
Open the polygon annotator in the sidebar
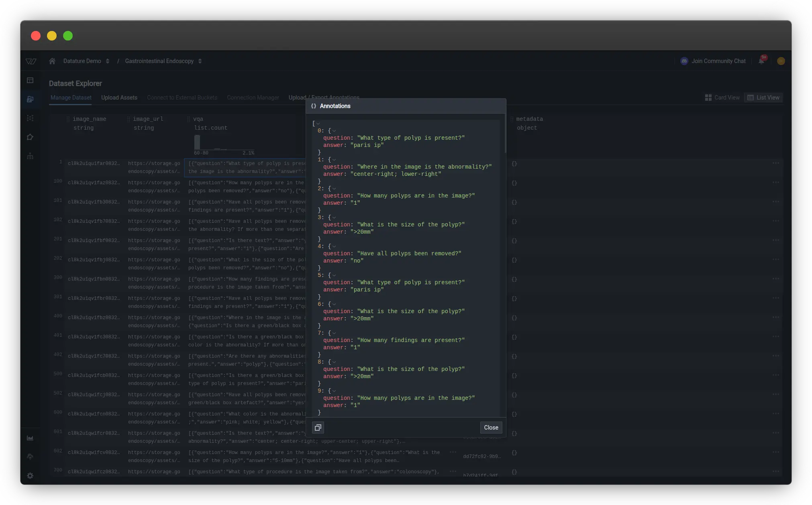30,137
